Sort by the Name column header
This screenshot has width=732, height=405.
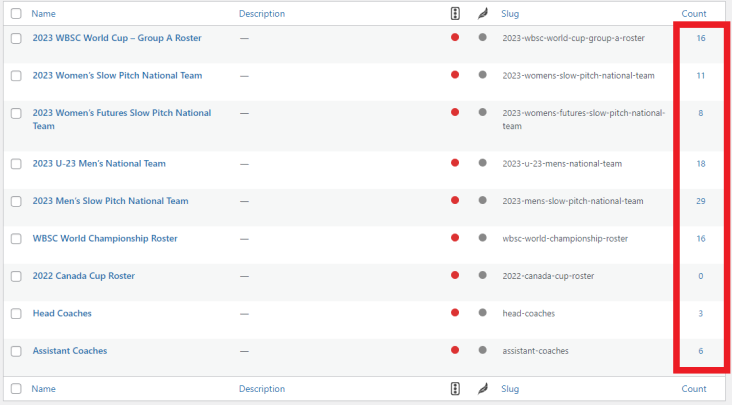44,14
